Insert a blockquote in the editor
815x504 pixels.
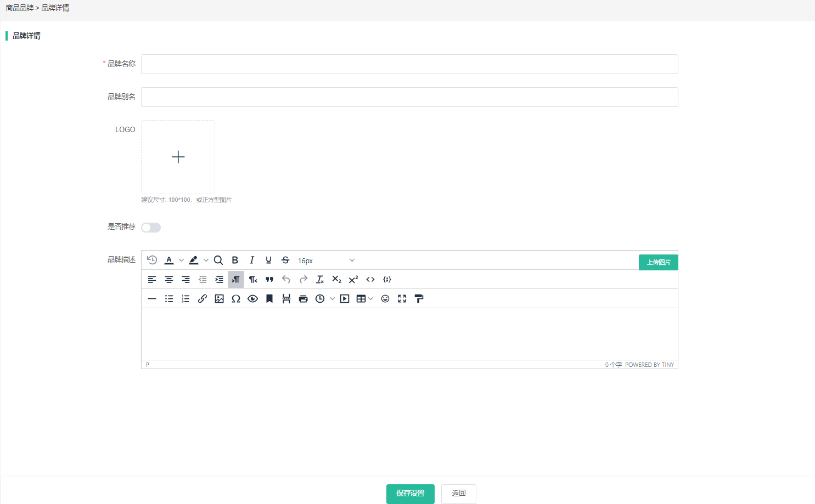(x=269, y=280)
